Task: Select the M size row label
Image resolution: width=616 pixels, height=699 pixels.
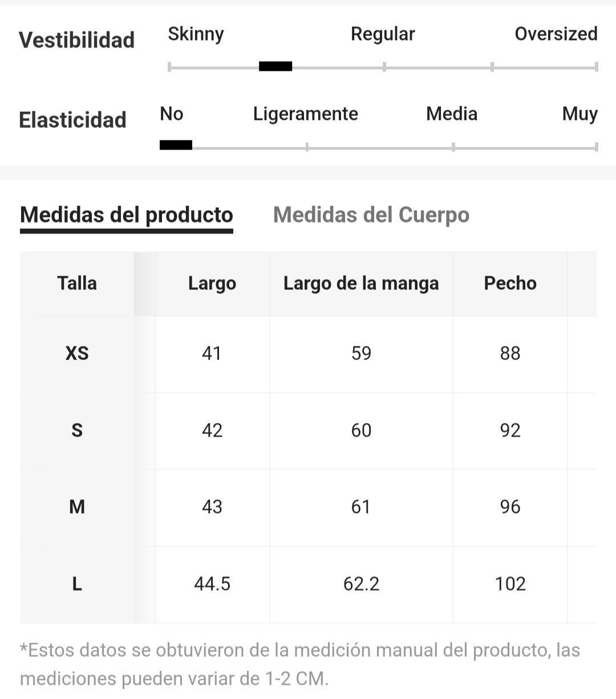Action: click(77, 507)
